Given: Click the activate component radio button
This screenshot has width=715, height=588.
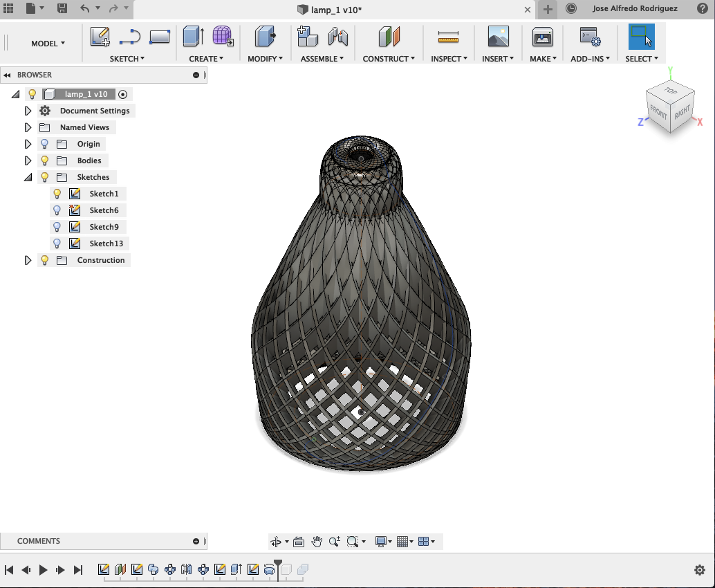Looking at the screenshot, I should 122,95.
